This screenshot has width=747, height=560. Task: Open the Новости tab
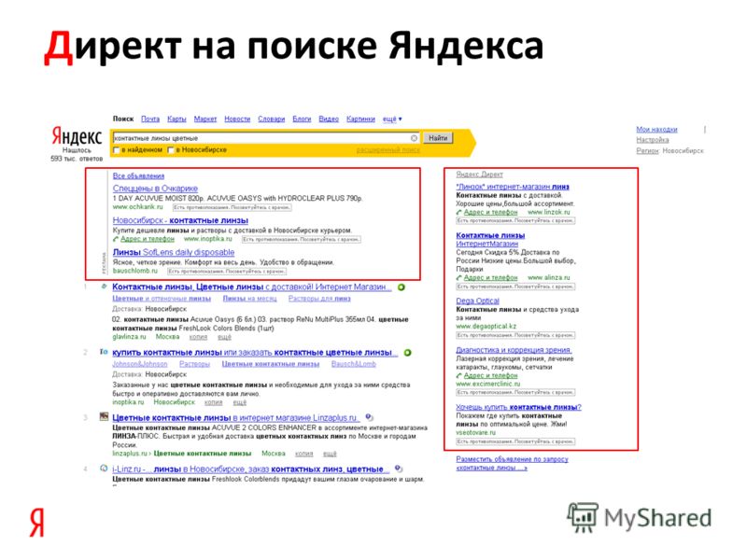pyautogui.click(x=237, y=119)
